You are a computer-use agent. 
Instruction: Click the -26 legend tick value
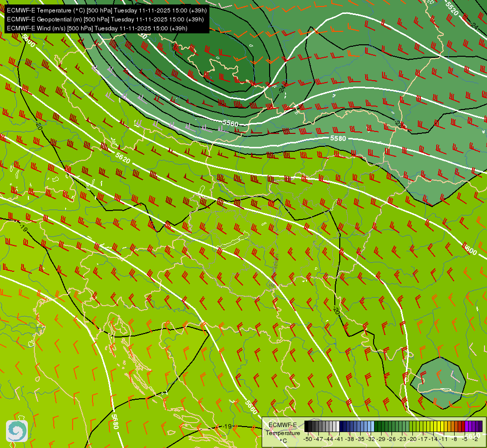click(391, 439)
